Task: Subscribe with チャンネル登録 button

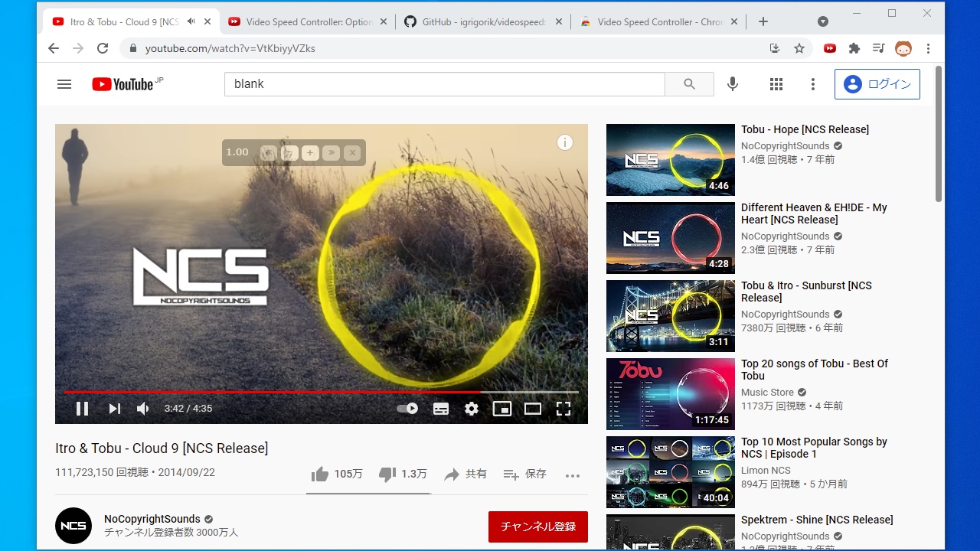Action: tap(538, 527)
